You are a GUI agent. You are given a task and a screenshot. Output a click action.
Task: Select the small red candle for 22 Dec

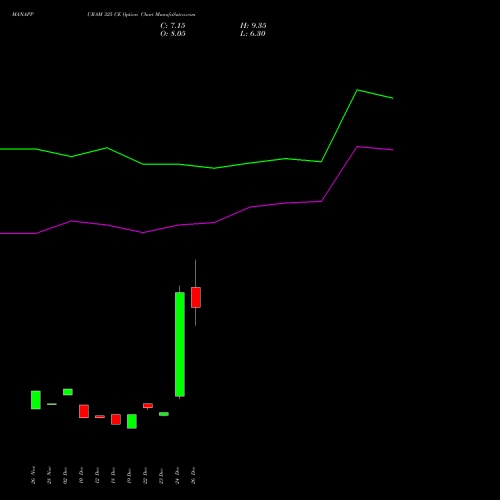click(x=148, y=406)
